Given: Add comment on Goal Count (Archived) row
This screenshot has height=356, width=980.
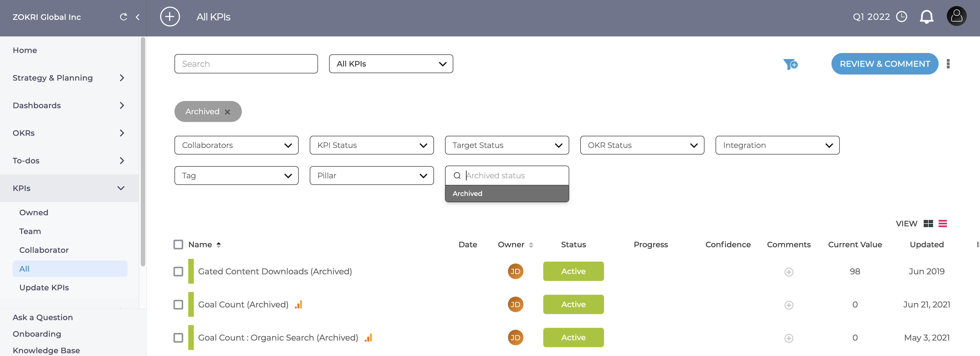Looking at the screenshot, I should [x=789, y=305].
